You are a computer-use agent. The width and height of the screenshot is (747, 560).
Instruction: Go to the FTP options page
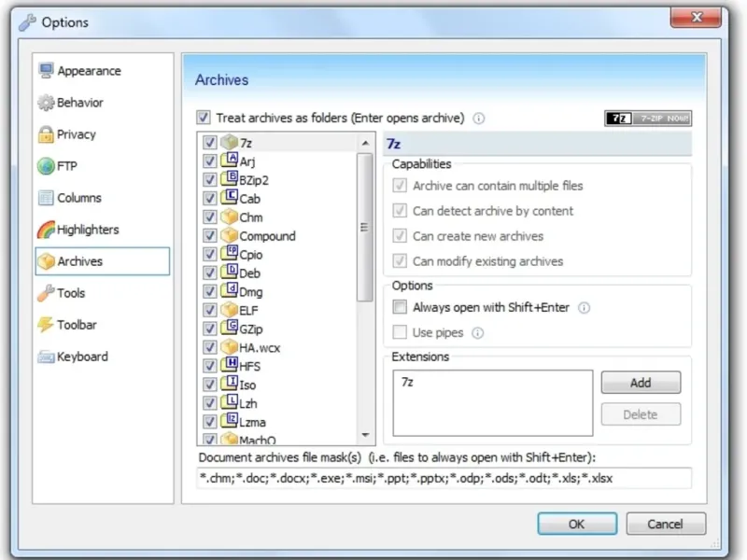pyautogui.click(x=102, y=166)
